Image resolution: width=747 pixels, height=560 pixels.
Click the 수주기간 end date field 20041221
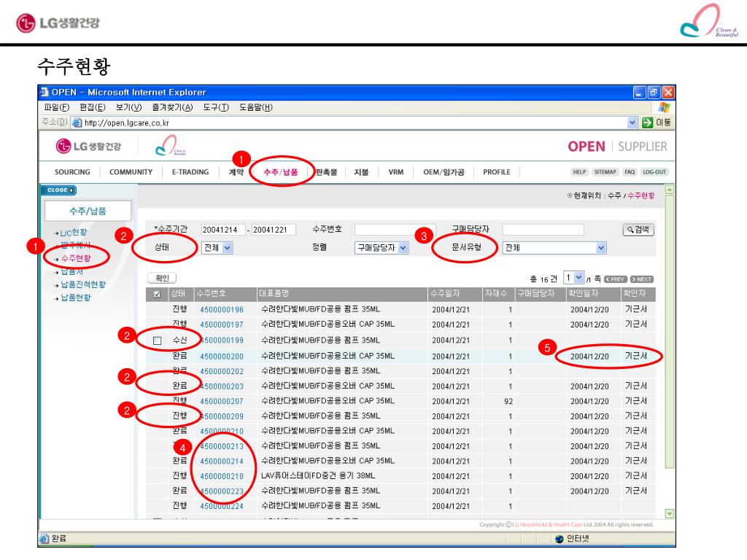point(274,230)
